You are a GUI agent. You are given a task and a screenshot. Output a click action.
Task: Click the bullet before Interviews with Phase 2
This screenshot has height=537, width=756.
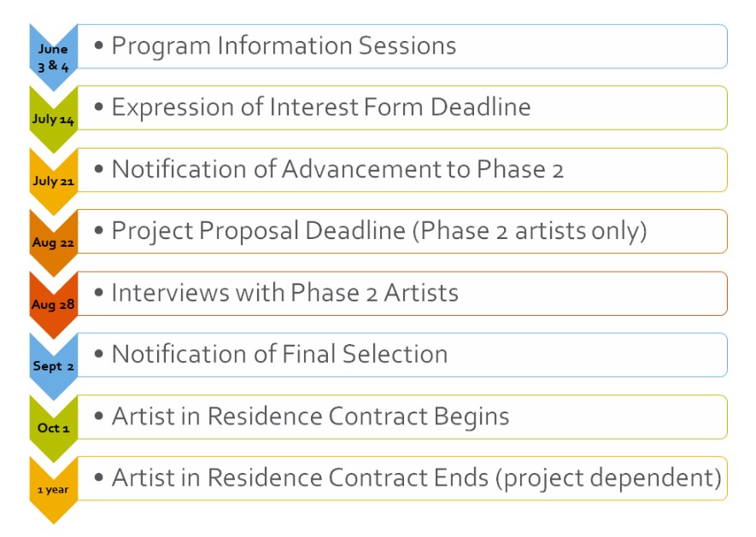[x=99, y=293]
